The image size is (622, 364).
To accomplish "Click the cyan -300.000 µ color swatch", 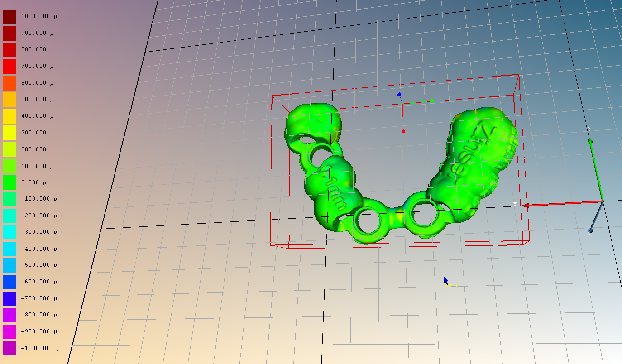I will point(10,232).
